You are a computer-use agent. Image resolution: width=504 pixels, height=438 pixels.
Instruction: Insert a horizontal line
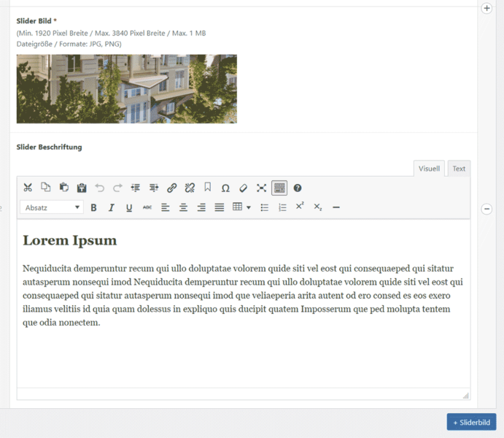tap(336, 207)
